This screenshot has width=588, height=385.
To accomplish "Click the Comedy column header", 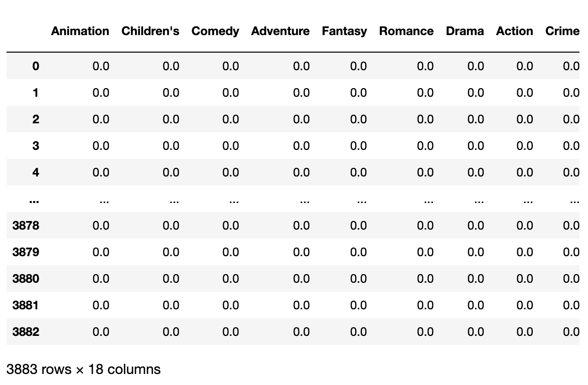I will [215, 32].
